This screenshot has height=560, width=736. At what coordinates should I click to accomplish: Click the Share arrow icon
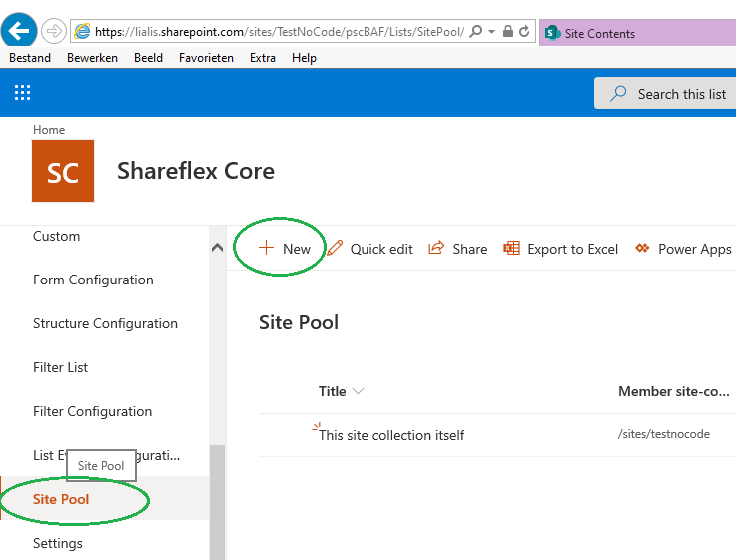tap(436, 248)
